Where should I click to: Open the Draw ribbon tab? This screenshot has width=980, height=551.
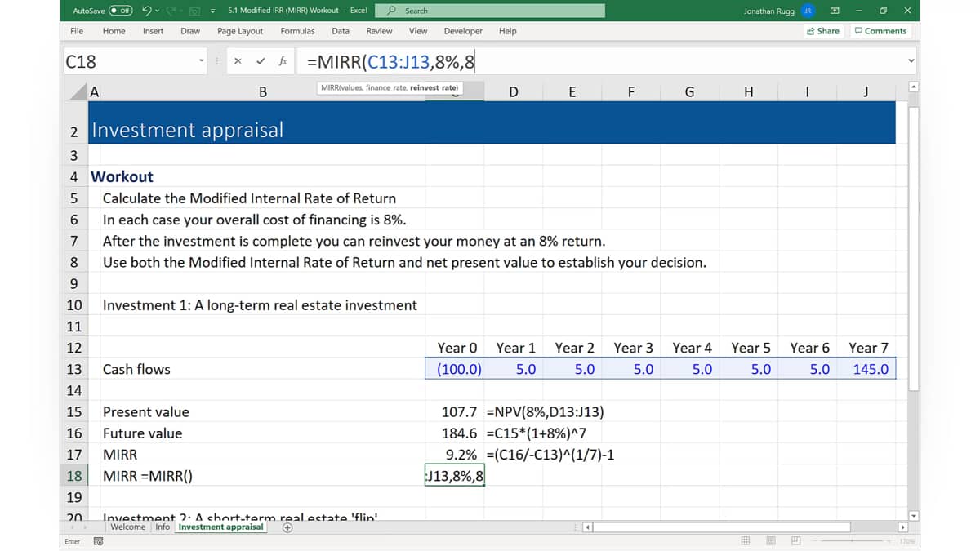pos(190,31)
